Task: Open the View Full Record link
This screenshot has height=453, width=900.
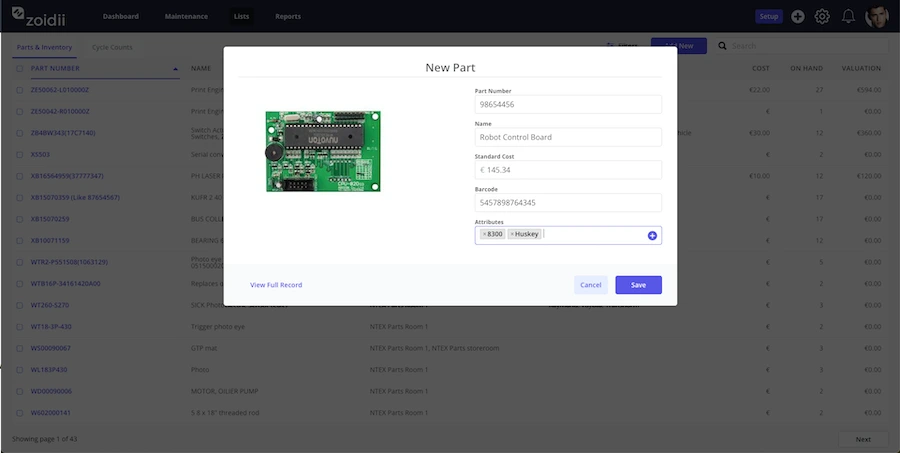Action: (276, 285)
